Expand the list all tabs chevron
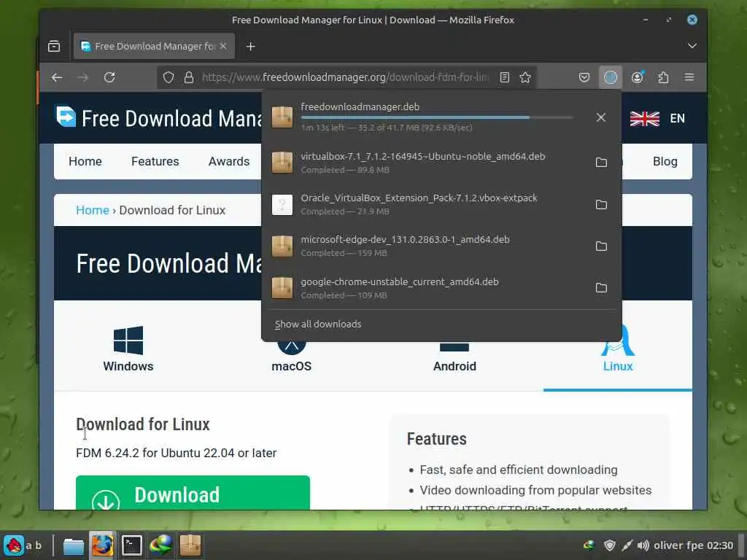The height and width of the screenshot is (560, 747). pos(692,46)
